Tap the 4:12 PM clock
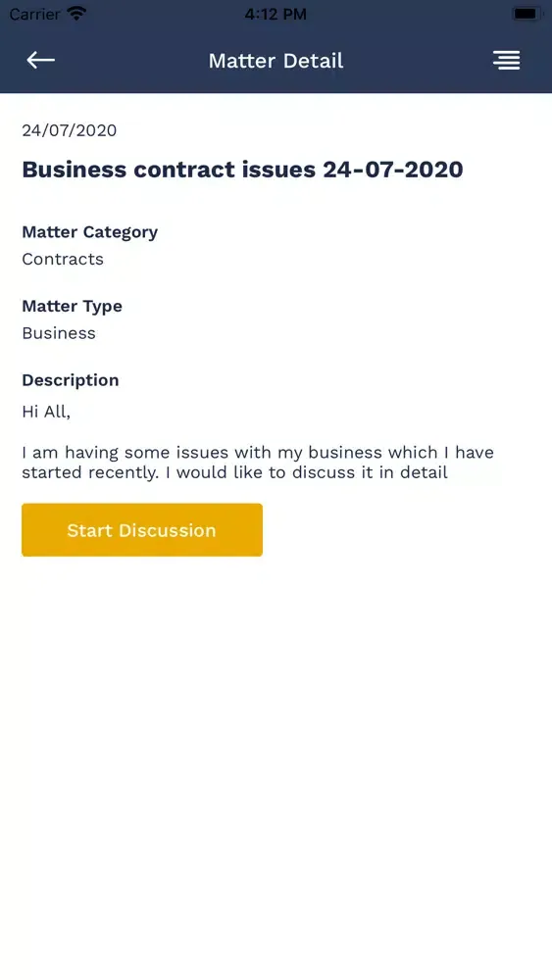552x980 pixels. click(276, 14)
